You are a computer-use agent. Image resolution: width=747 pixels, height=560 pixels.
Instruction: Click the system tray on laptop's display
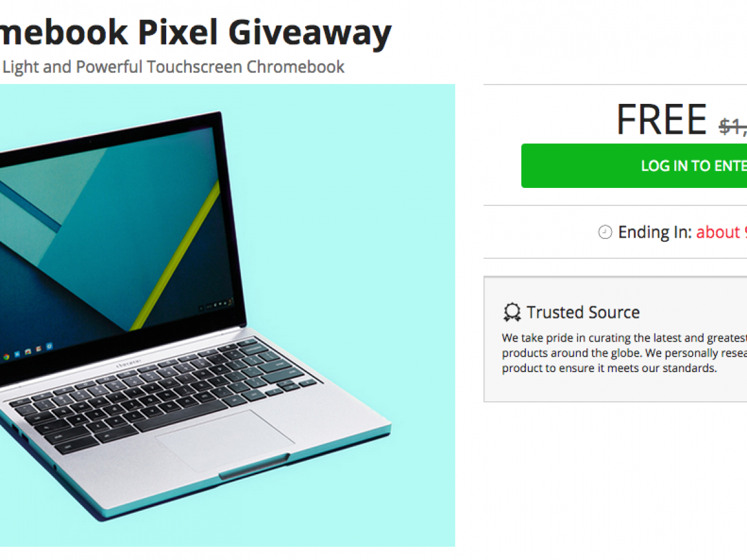tap(216, 306)
